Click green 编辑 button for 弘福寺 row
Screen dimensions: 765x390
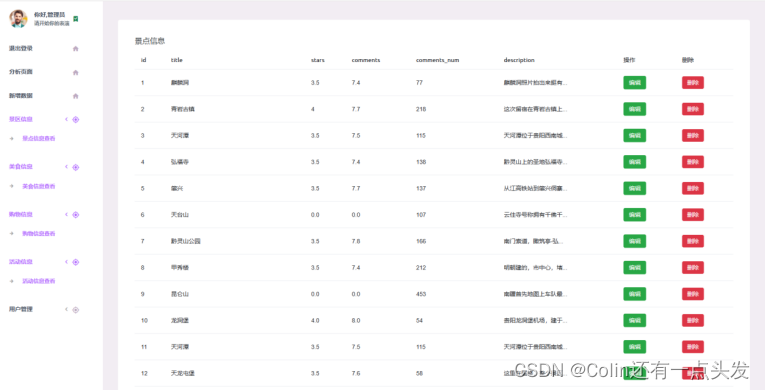point(634,162)
